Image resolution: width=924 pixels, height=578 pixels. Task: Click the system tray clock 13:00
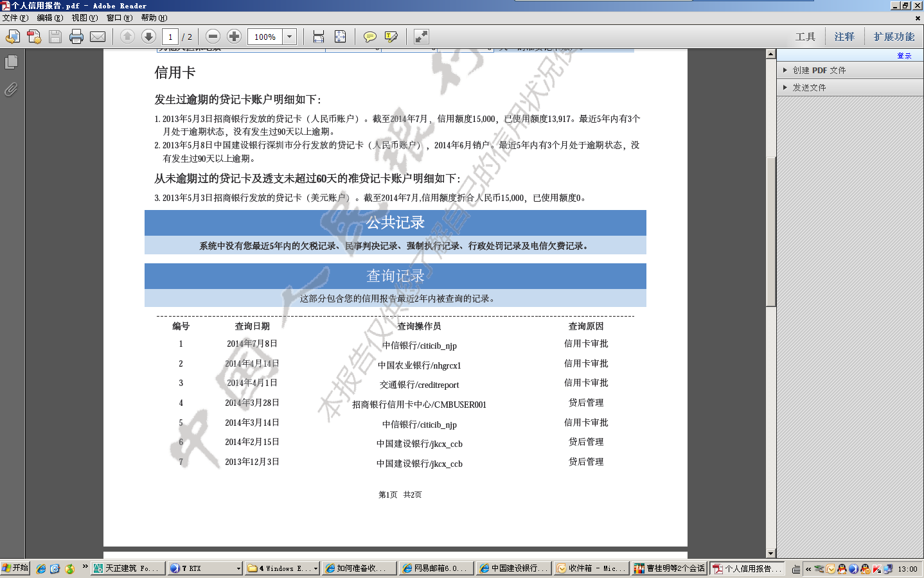click(908, 569)
